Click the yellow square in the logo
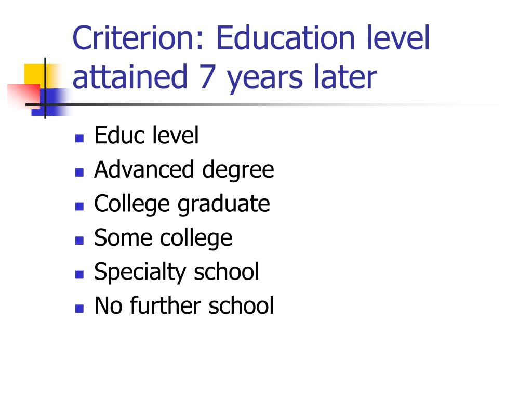The width and height of the screenshot is (532, 399). 35,75
